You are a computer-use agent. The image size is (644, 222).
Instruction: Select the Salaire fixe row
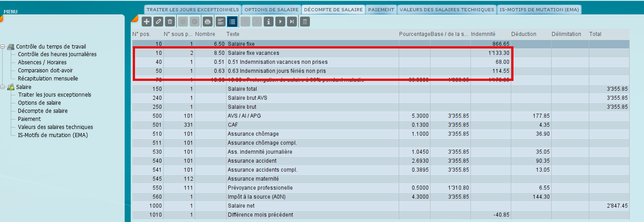click(x=380, y=44)
